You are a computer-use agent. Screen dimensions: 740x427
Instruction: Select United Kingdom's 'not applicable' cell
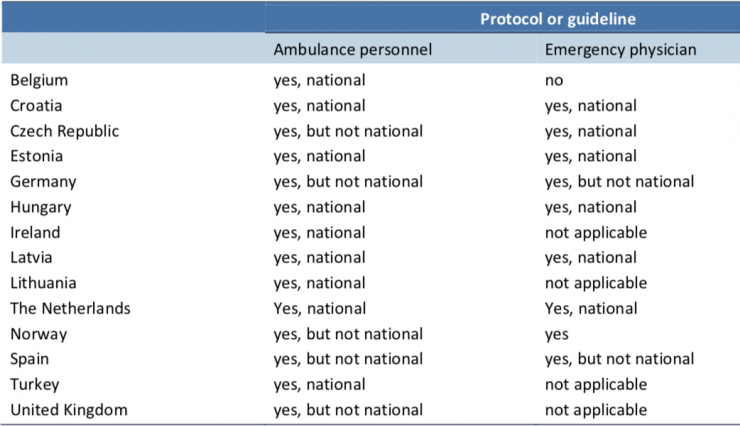pos(596,409)
